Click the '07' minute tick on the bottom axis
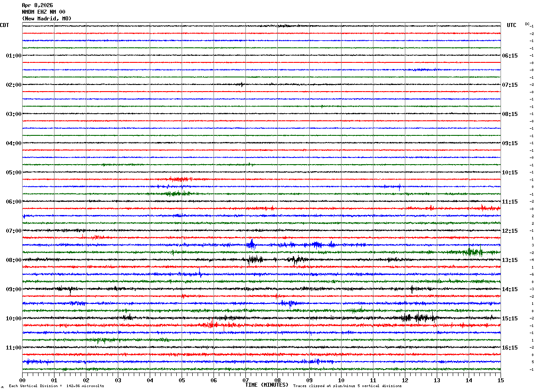 [245, 380]
